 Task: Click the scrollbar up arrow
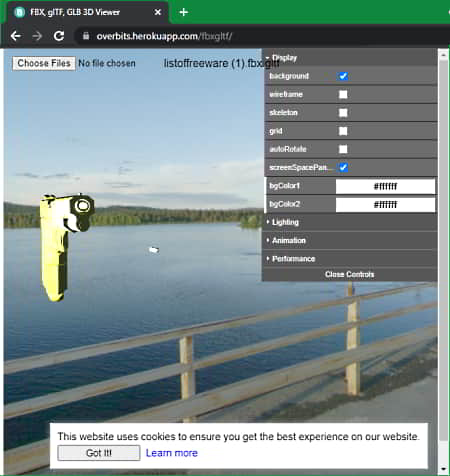tap(443, 55)
